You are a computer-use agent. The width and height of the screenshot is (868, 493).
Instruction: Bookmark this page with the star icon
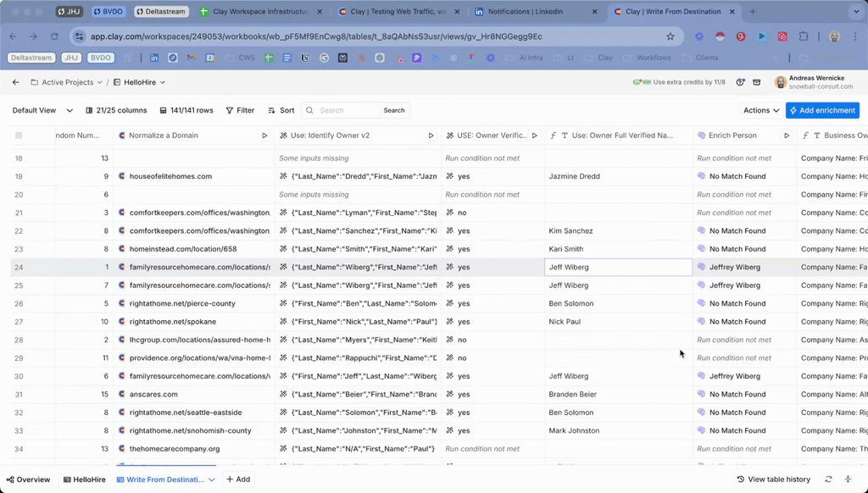[x=670, y=36]
